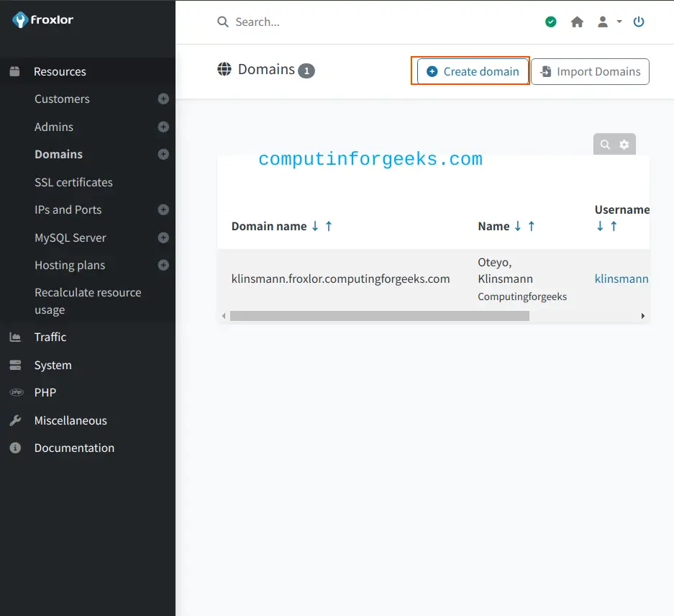Sort Username column descending arrow
674x616 pixels.
pos(600,226)
